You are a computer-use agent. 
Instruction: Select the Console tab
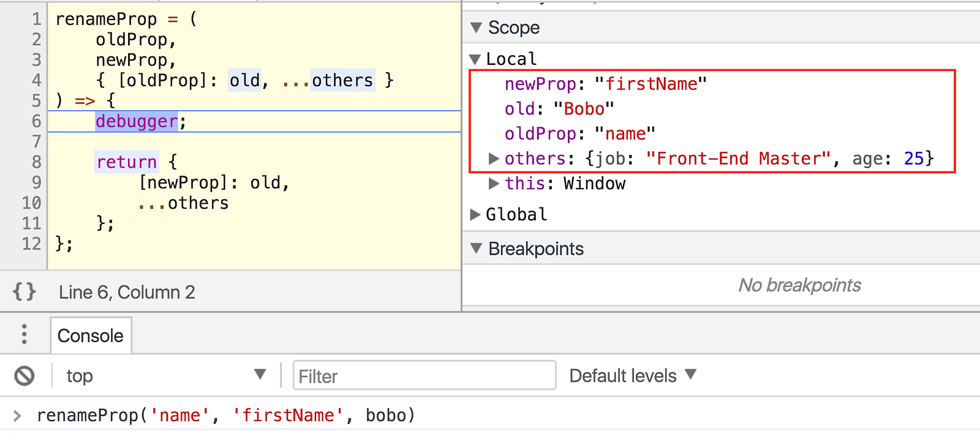coord(91,335)
